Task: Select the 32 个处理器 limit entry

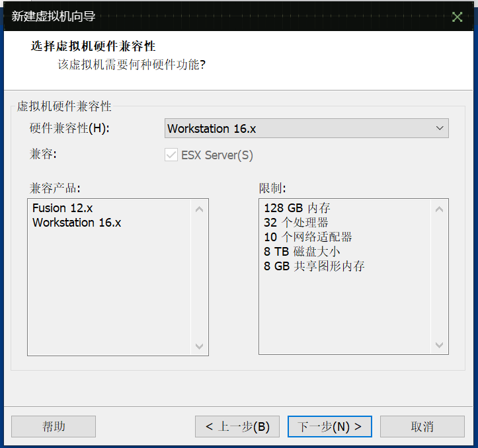Action: (296, 223)
